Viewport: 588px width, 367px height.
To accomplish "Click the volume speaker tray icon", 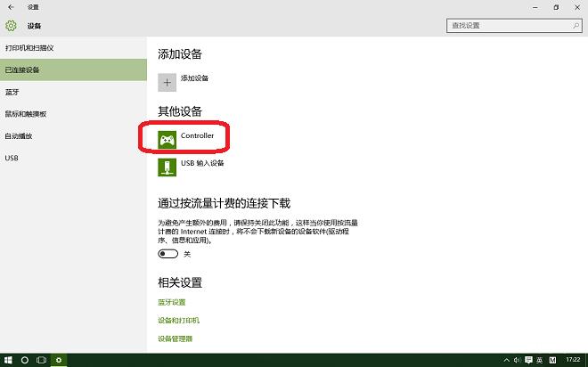I will (518, 360).
